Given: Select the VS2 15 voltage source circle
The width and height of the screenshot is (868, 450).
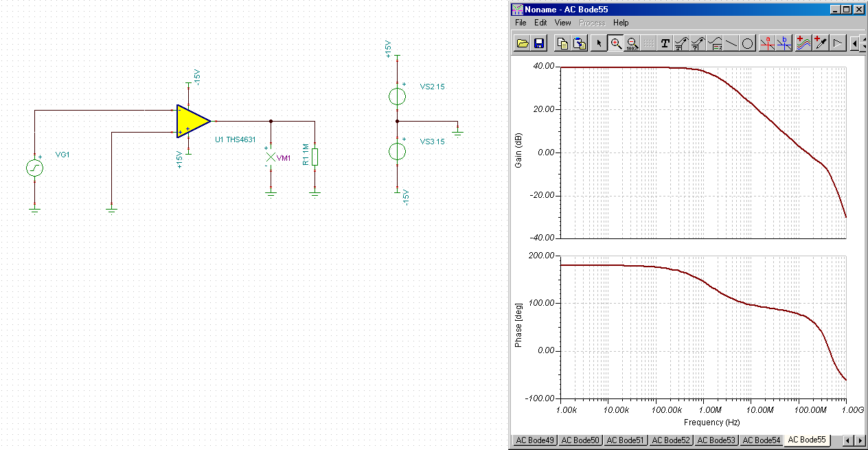Looking at the screenshot, I should pyautogui.click(x=397, y=95).
